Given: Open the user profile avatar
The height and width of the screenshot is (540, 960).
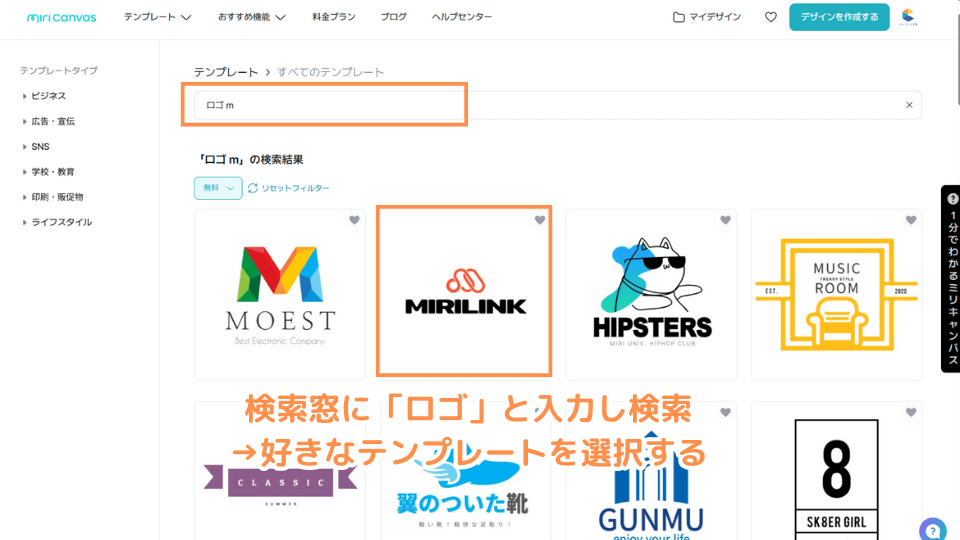Looking at the screenshot, I should [x=908, y=17].
